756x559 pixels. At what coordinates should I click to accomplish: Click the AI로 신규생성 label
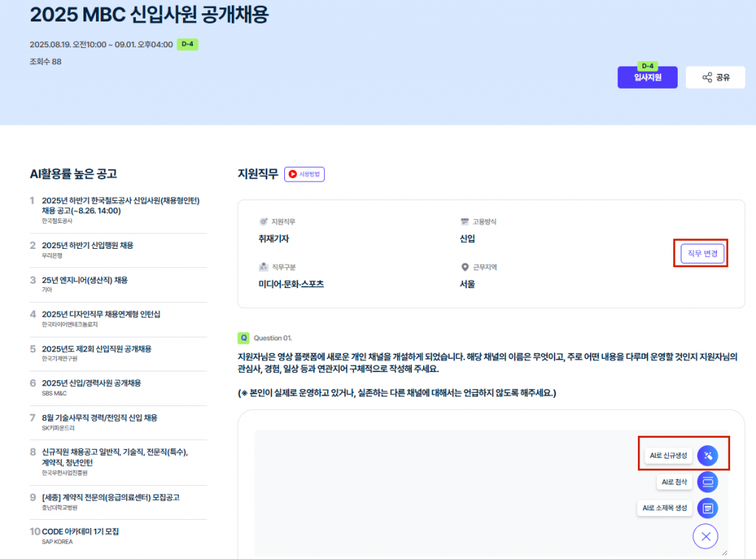667,456
